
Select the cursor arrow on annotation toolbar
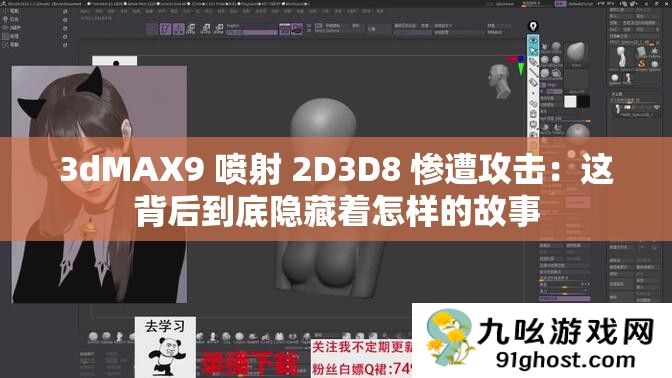coord(533,51)
